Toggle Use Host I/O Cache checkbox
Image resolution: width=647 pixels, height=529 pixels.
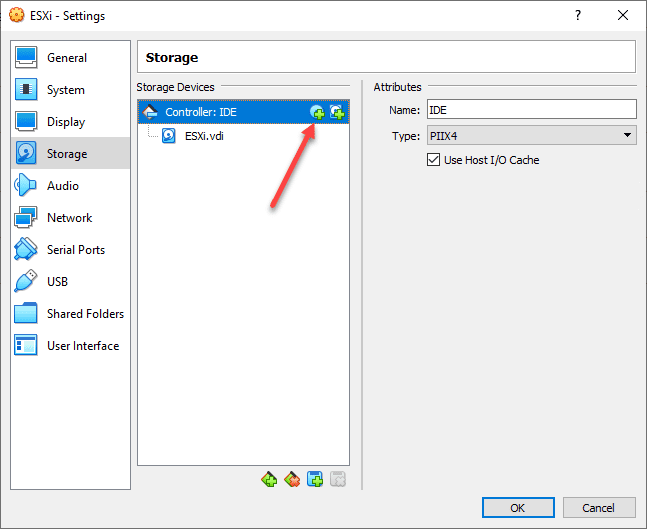[433, 160]
